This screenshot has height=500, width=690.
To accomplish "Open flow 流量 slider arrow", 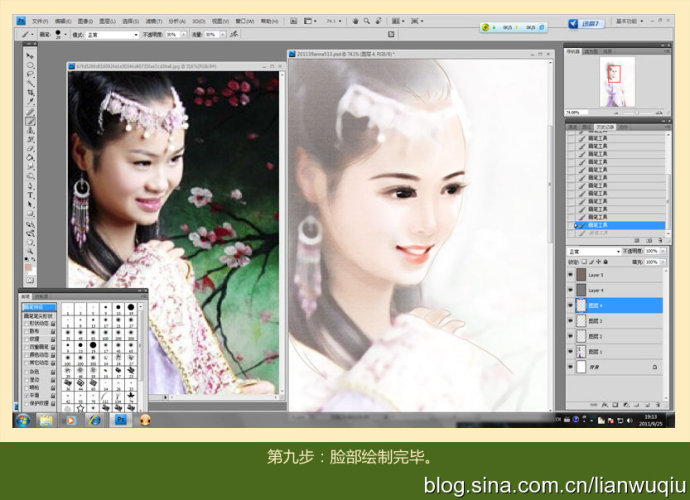I will click(223, 34).
